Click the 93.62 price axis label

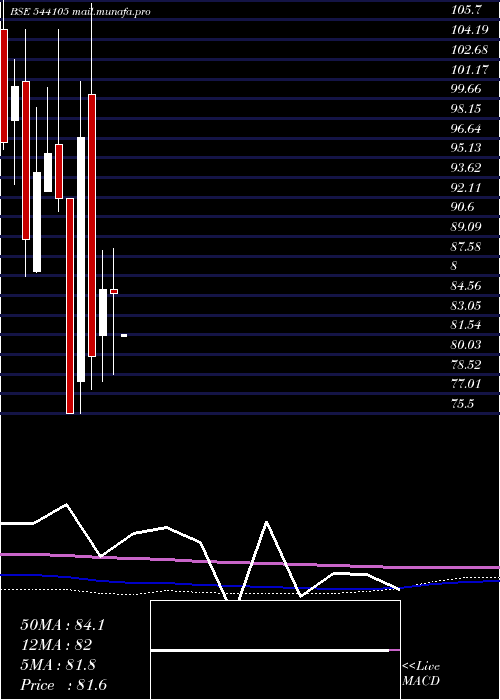pyautogui.click(x=466, y=168)
